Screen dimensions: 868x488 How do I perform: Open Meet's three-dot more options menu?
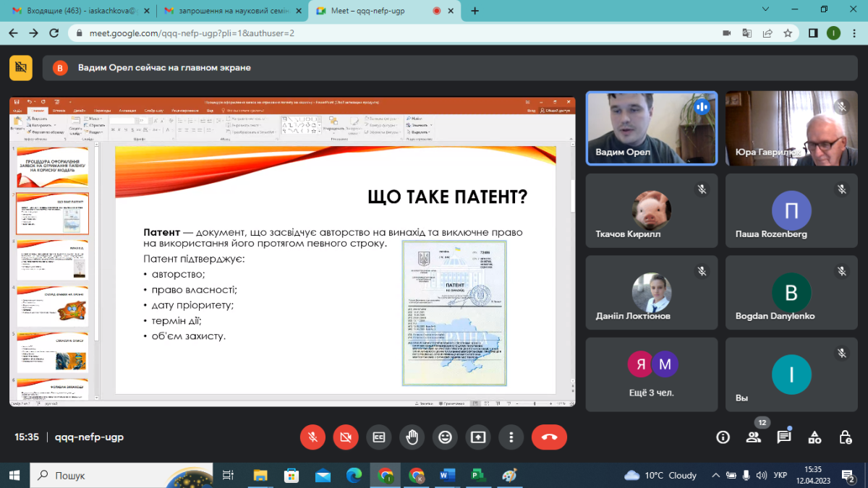tap(511, 437)
